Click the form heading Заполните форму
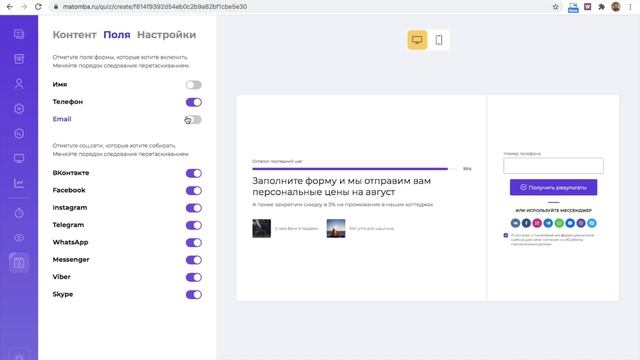Viewport: 640px width, 360px height. coord(341,186)
